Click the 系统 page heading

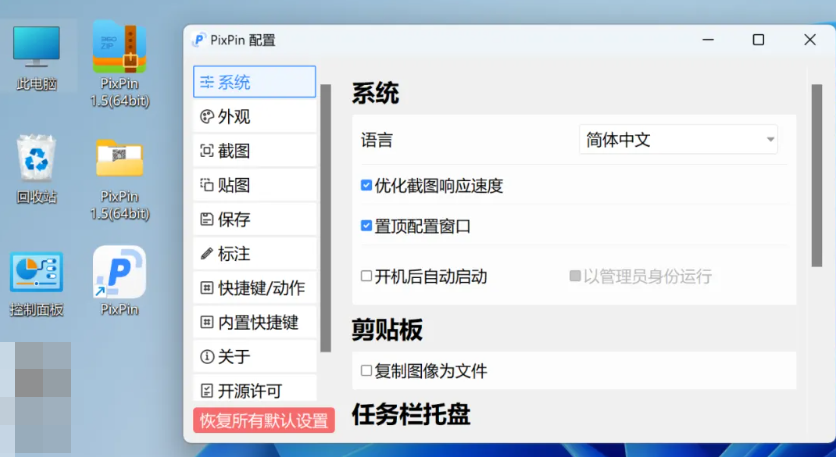coord(375,93)
